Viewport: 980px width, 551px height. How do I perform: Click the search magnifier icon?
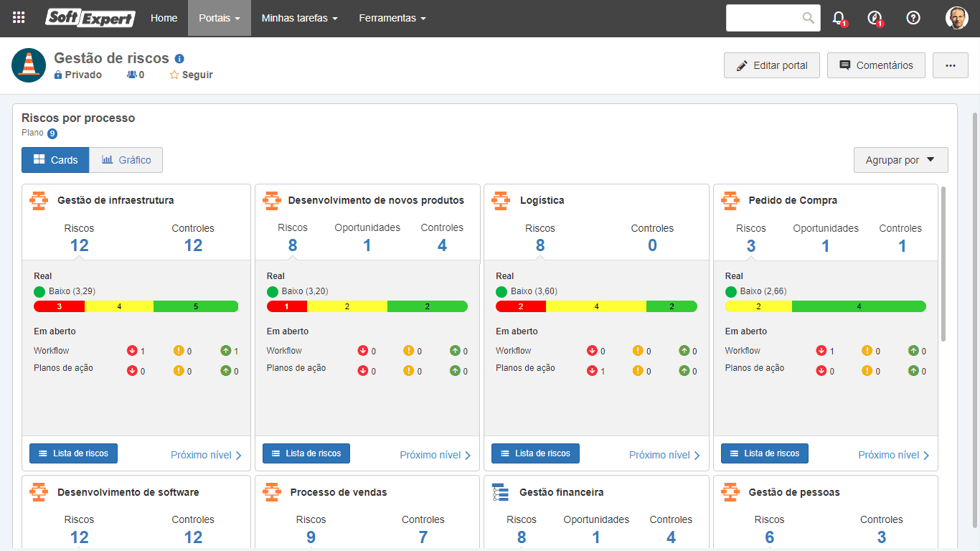tap(808, 18)
